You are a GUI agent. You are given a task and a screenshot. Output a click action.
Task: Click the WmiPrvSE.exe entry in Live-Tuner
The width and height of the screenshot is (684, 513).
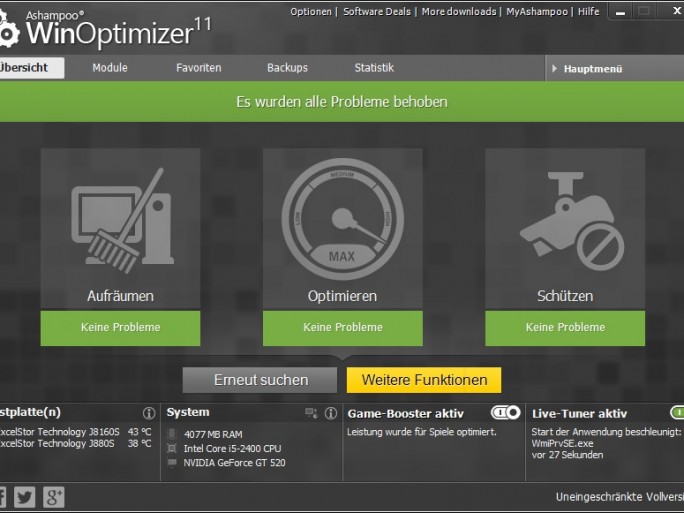pyautogui.click(x=562, y=443)
